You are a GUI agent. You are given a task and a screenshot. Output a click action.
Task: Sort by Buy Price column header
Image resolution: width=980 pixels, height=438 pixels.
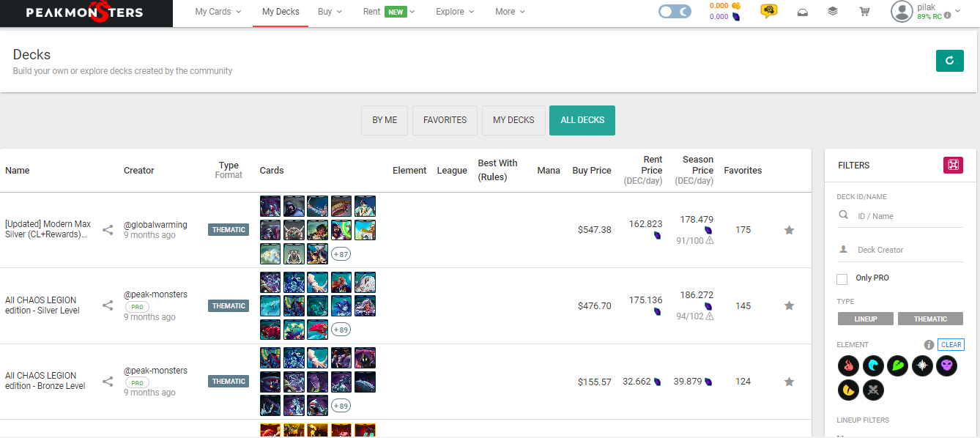592,171
